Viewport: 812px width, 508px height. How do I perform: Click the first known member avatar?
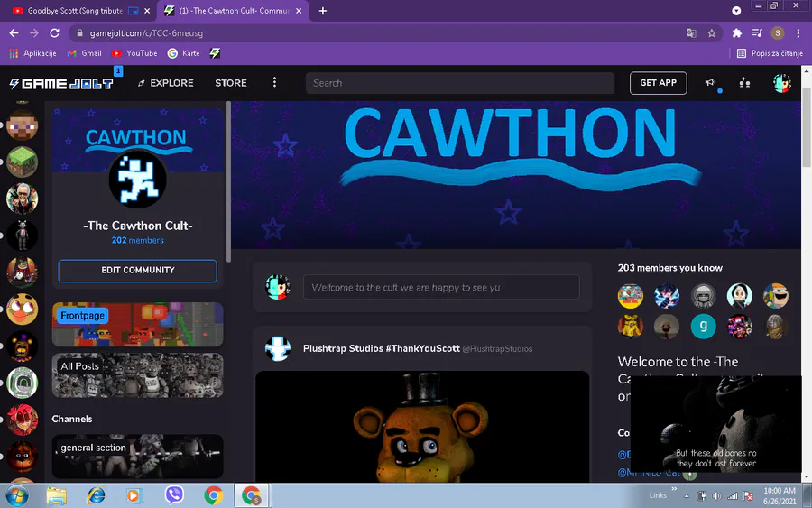tap(631, 296)
